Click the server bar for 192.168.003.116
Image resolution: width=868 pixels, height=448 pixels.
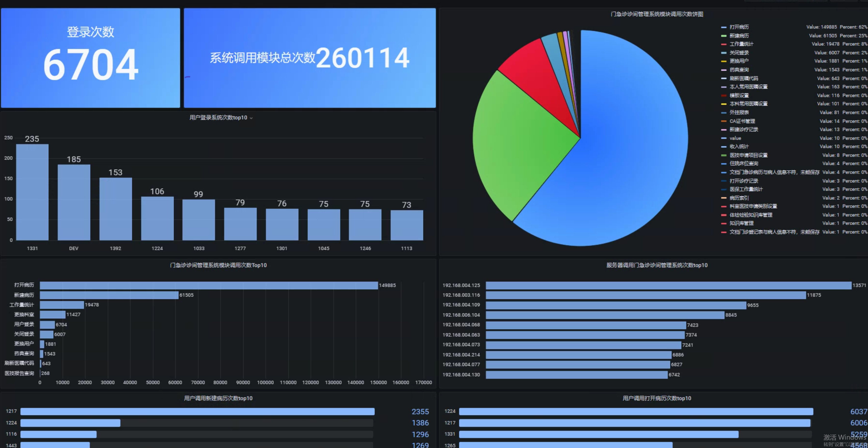(x=646, y=295)
